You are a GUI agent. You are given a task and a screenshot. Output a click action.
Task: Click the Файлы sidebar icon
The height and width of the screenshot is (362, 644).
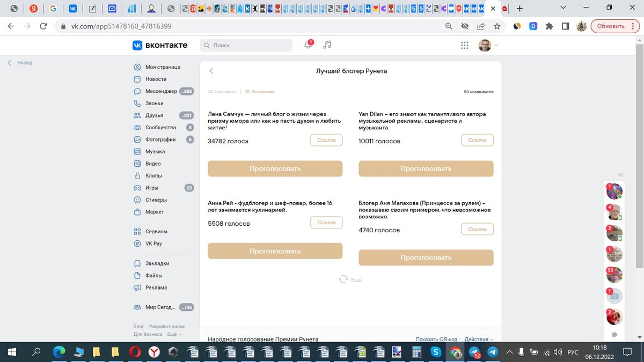pyautogui.click(x=137, y=275)
